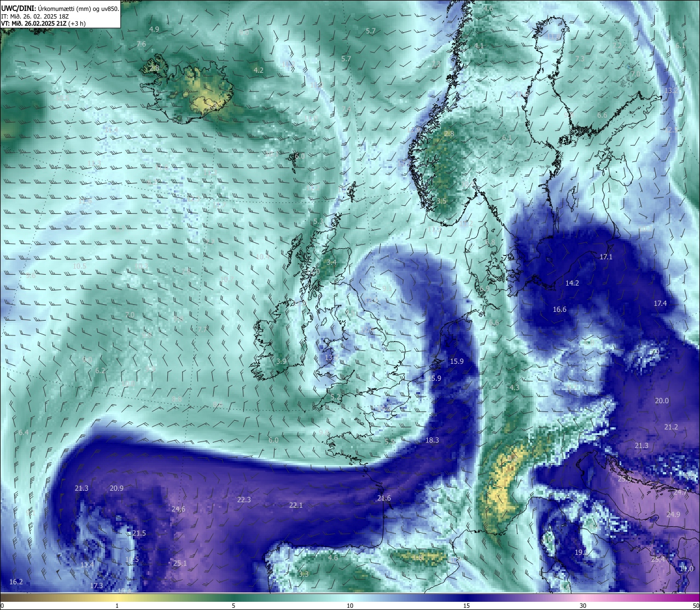Click the map value 17.1
Screen dimensions: 700x610
606,257
